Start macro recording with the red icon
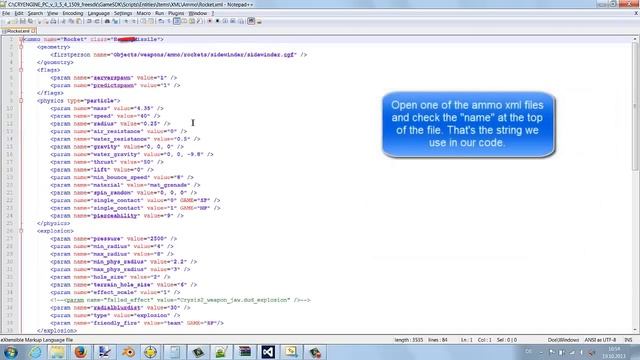This screenshot has width=640, height=360. (x=209, y=21)
